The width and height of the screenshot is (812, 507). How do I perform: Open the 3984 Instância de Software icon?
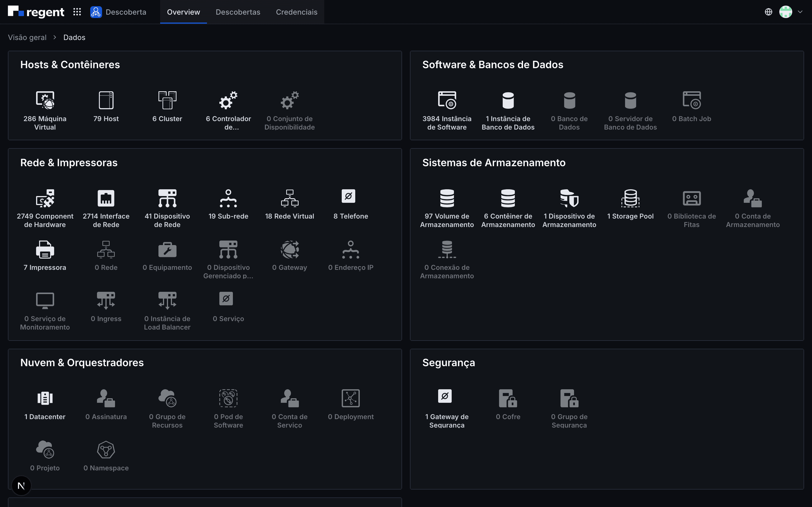[x=447, y=100]
